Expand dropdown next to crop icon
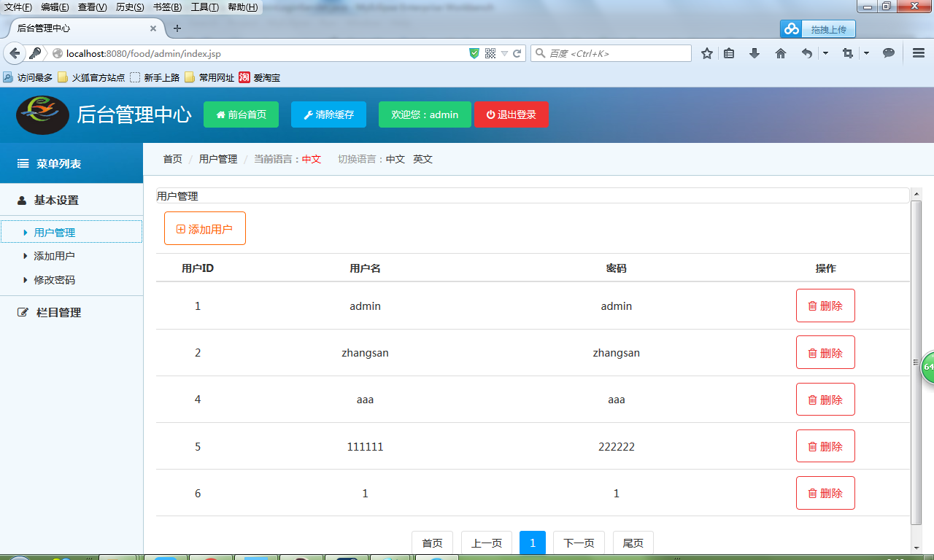Screen dimensions: 934x560 866,53
